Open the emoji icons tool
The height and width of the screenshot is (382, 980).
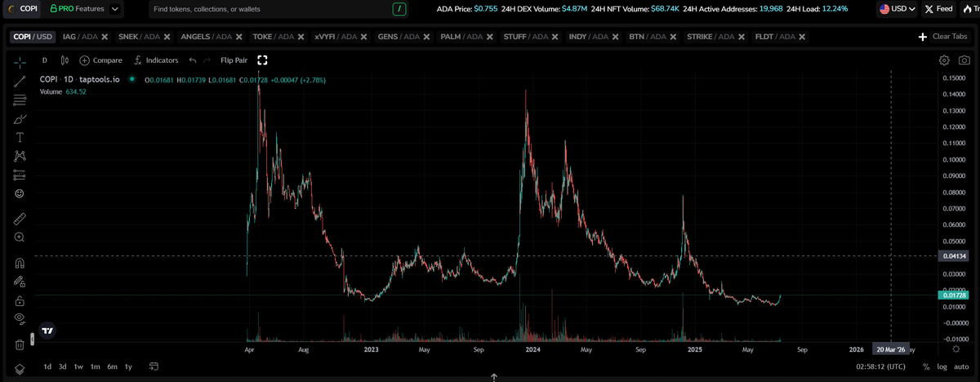coord(20,193)
